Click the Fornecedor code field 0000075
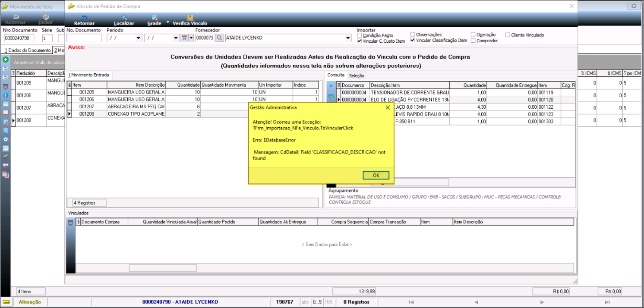This screenshot has width=644, height=308. click(205, 38)
